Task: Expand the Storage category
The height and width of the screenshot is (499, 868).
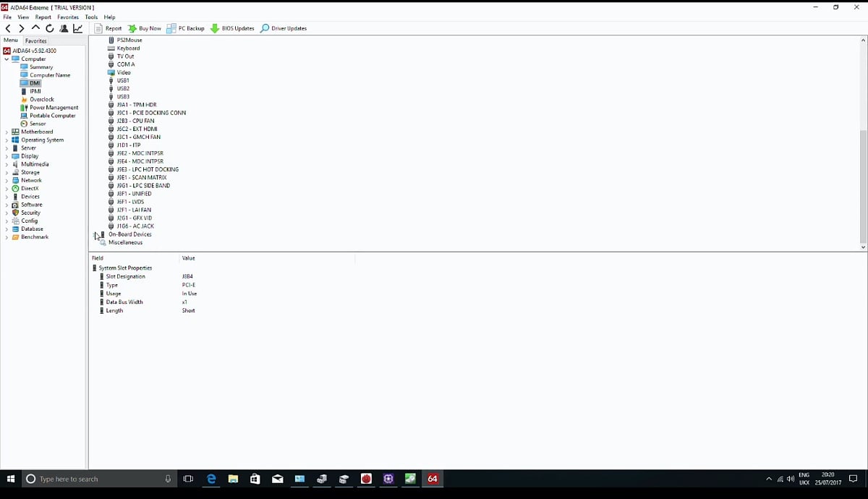Action: pyautogui.click(x=7, y=172)
